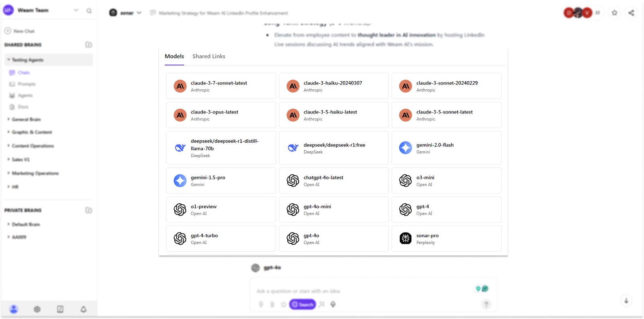Open the notifications bell

[x=83, y=309]
